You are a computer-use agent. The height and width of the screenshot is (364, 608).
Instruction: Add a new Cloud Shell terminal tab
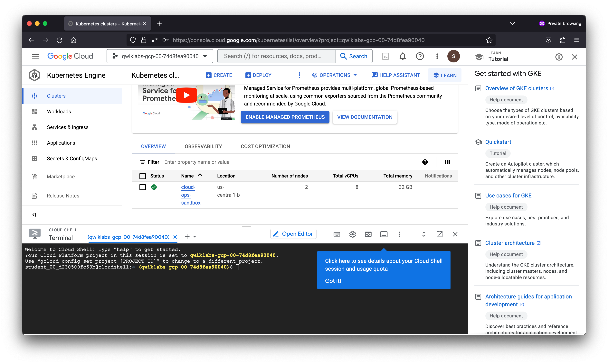click(x=187, y=237)
